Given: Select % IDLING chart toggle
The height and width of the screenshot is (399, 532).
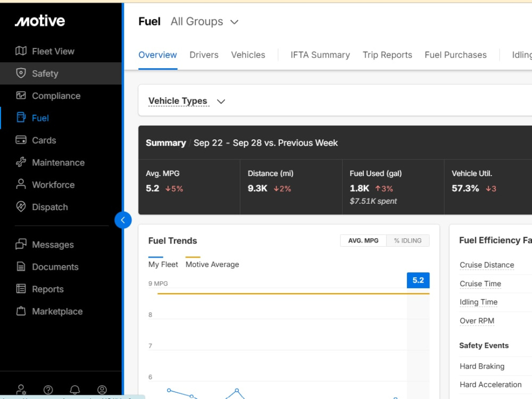Looking at the screenshot, I should tap(408, 240).
